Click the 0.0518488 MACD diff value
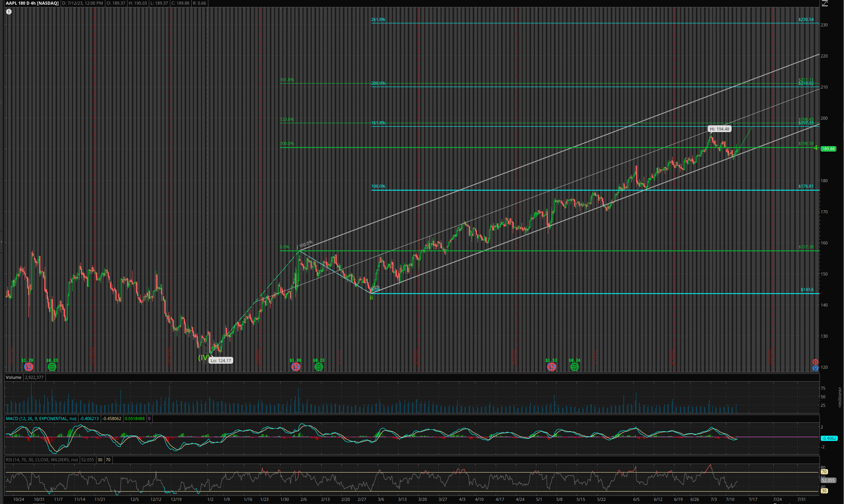The height and width of the screenshot is (504, 844). click(135, 419)
